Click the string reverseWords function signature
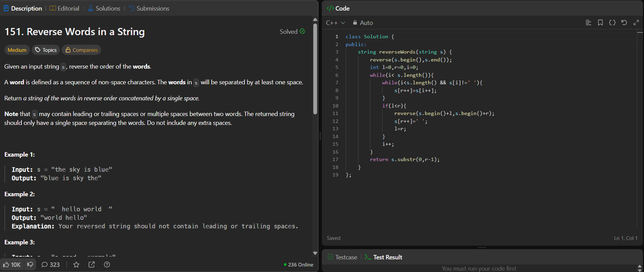The width and height of the screenshot is (644, 272). point(406,52)
